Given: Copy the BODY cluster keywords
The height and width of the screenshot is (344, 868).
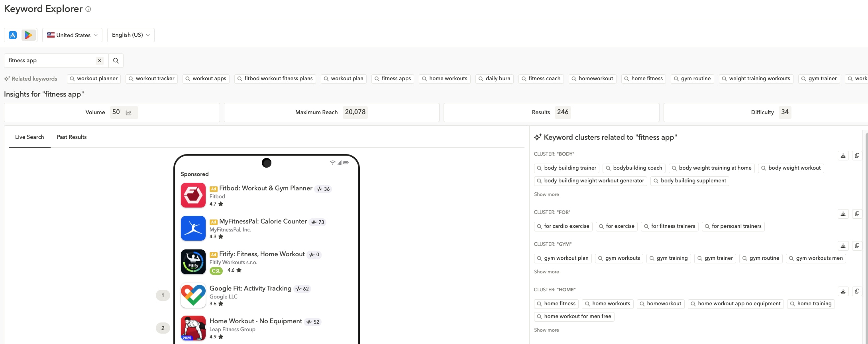Looking at the screenshot, I should [857, 156].
